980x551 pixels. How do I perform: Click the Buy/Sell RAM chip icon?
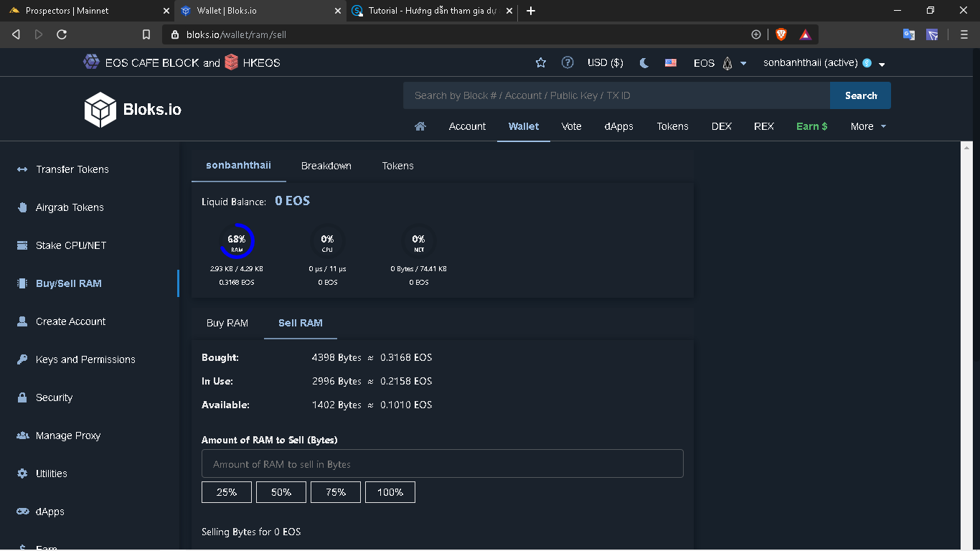click(22, 283)
